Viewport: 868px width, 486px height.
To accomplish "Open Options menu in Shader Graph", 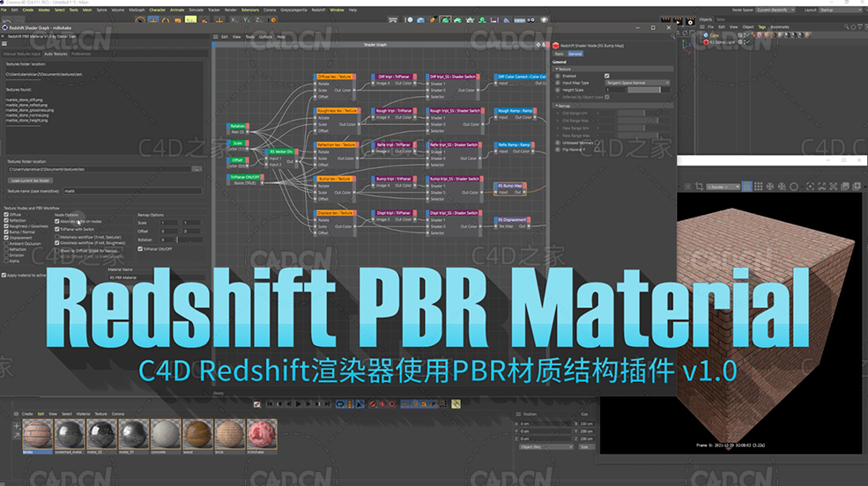I will coord(265,37).
